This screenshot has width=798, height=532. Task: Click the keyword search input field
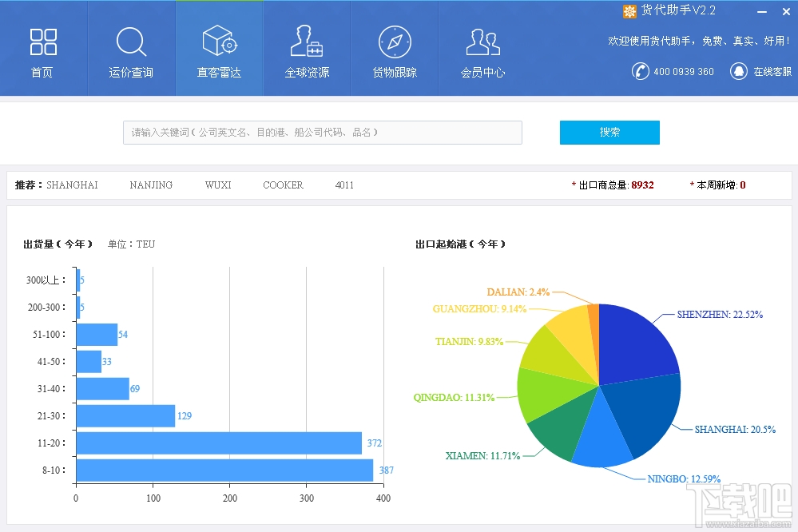tap(323, 133)
